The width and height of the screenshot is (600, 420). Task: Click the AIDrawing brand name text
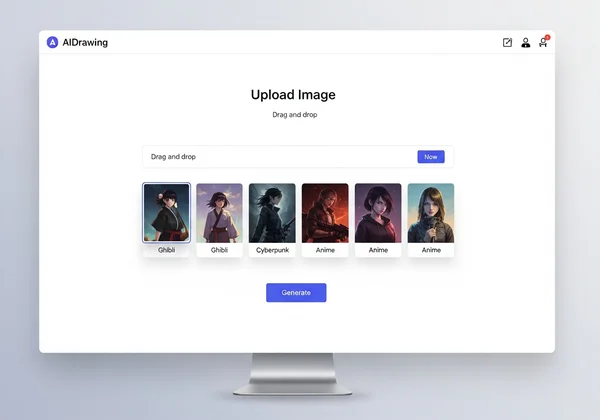[85, 42]
